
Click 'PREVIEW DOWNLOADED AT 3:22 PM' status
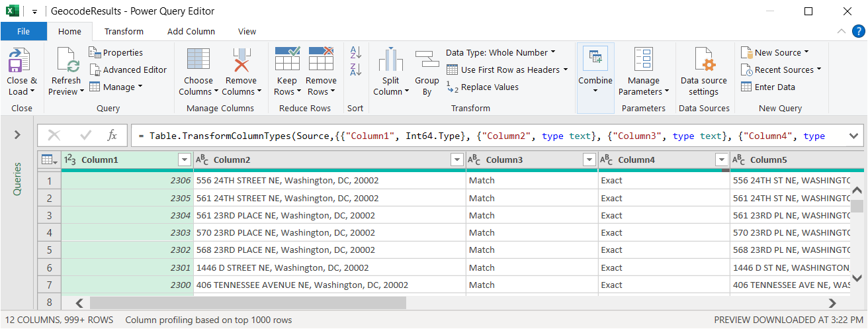pos(788,320)
